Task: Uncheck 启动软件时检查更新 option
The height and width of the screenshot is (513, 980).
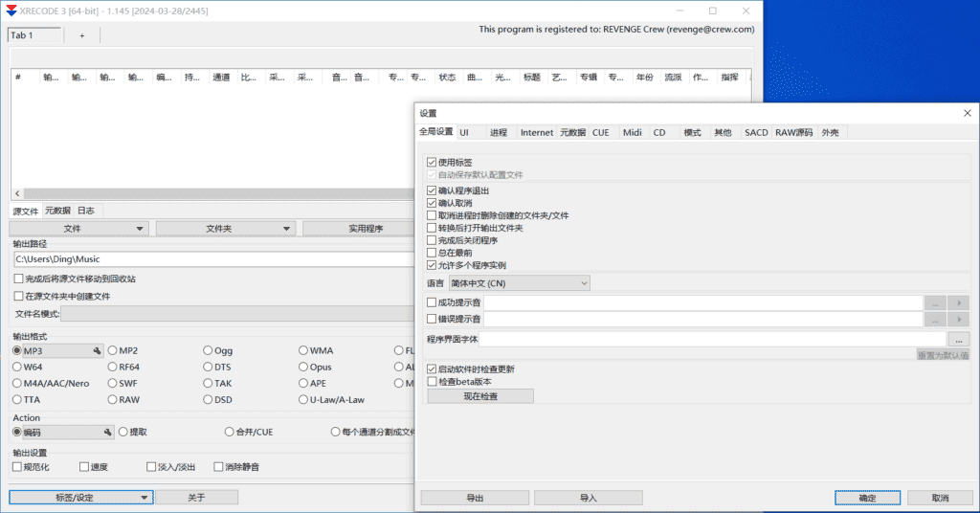Action: pyautogui.click(x=432, y=368)
